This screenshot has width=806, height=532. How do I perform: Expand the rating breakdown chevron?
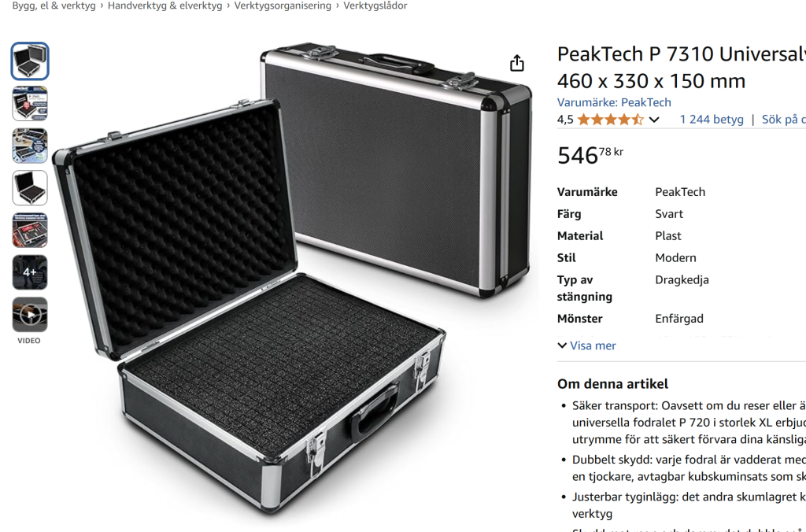tap(654, 120)
